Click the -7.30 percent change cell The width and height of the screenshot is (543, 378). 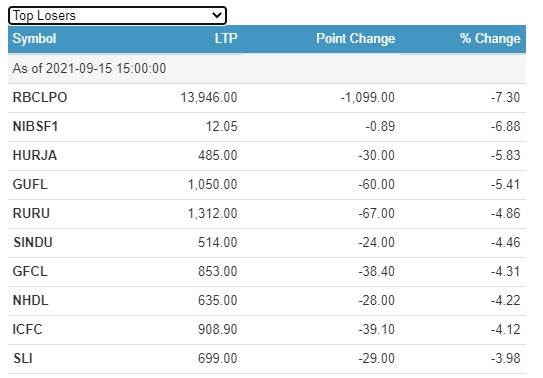coord(505,98)
